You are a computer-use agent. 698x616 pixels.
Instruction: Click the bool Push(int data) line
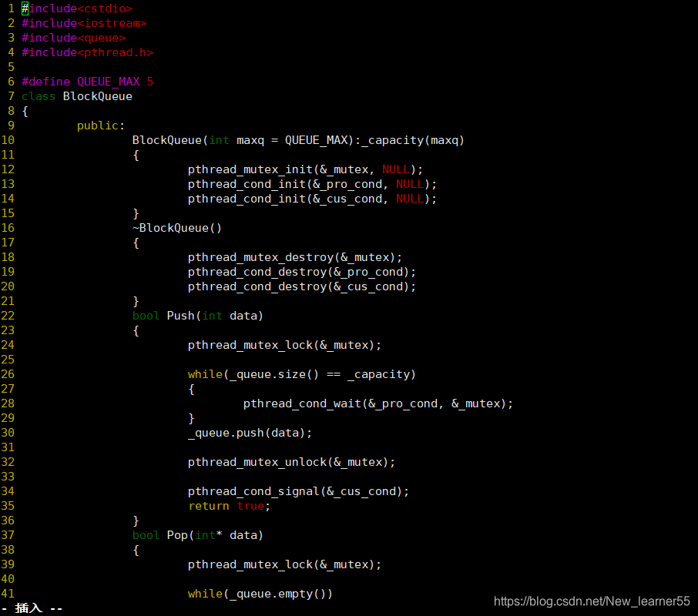click(x=198, y=316)
